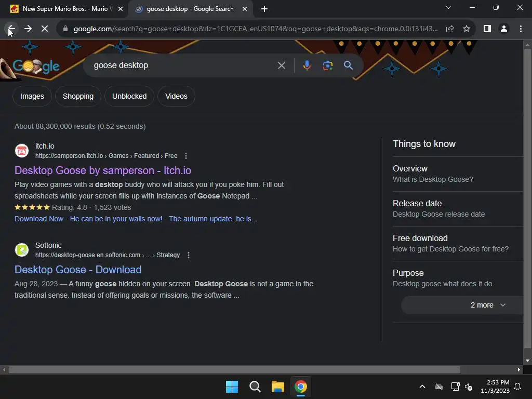Image resolution: width=532 pixels, height=399 pixels.
Task: Click the goose desktop search input
Action: [183, 65]
